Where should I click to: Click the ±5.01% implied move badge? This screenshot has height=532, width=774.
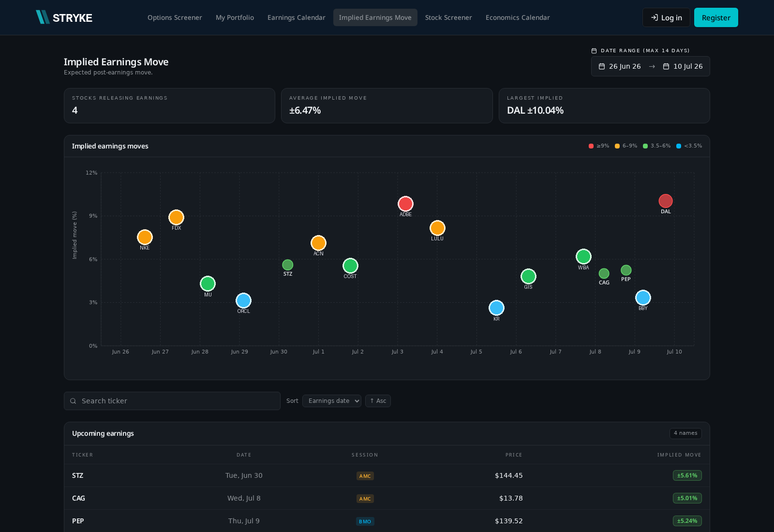click(x=687, y=498)
